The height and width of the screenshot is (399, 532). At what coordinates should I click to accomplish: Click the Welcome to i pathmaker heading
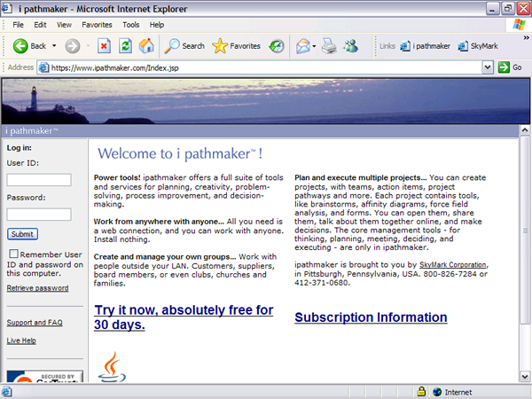click(x=180, y=153)
